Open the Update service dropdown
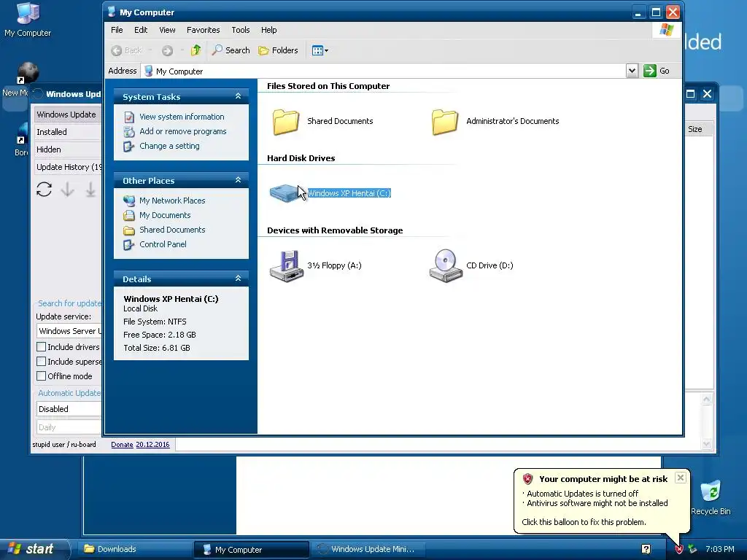This screenshot has height=560, width=747. pos(69,331)
